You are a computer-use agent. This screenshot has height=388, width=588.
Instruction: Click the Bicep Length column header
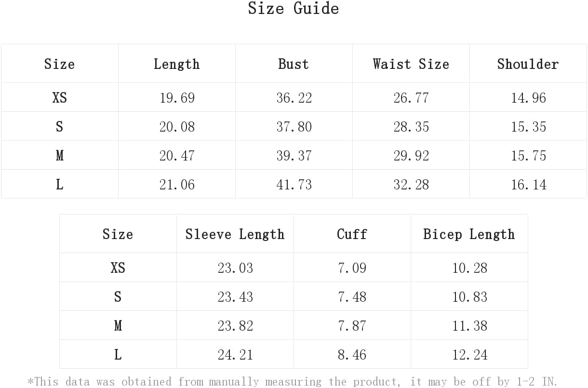click(469, 234)
